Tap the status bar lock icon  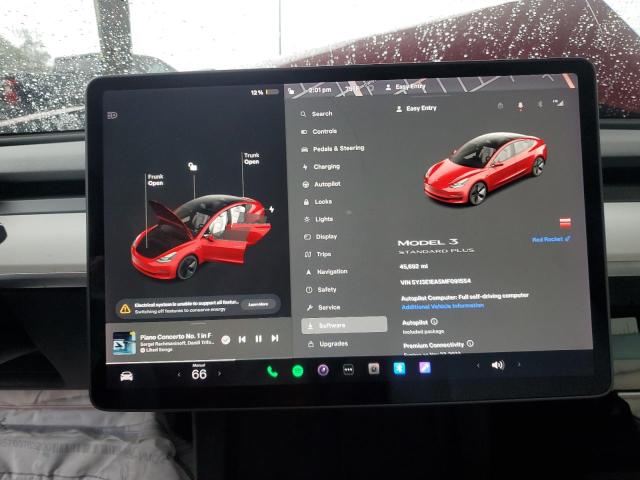(x=291, y=91)
